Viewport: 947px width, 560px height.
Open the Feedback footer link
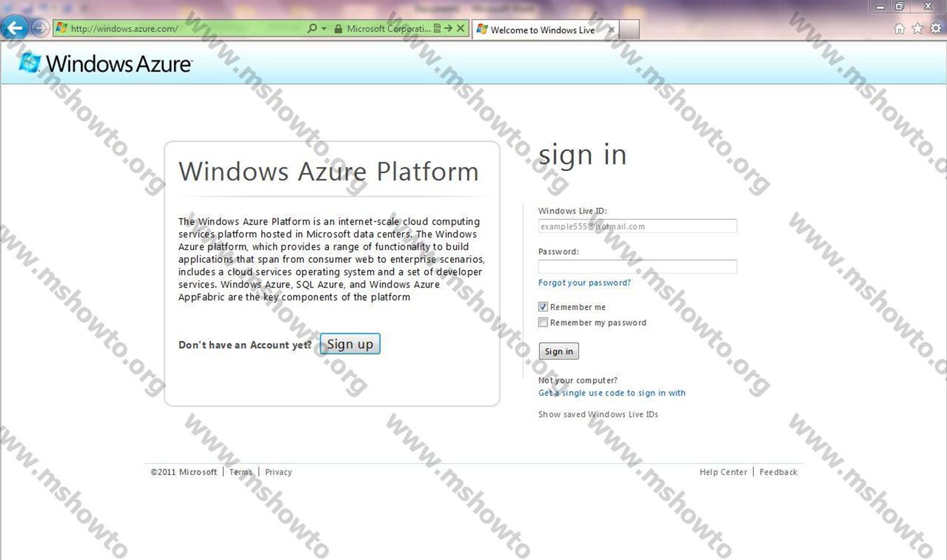(x=778, y=472)
